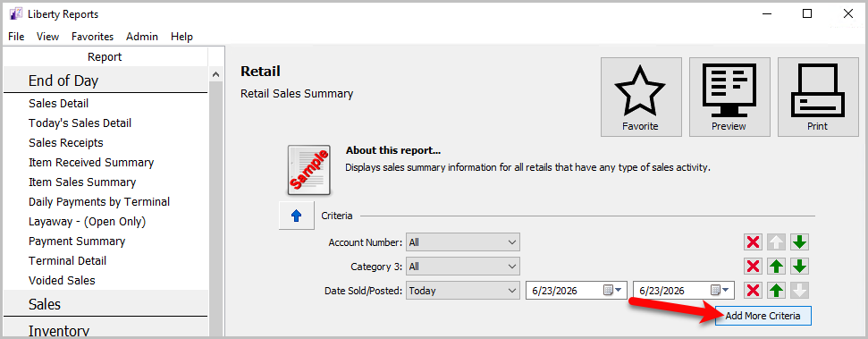The image size is (868, 339).
Task: Delete the Category 3 criteria row
Action: (753, 267)
